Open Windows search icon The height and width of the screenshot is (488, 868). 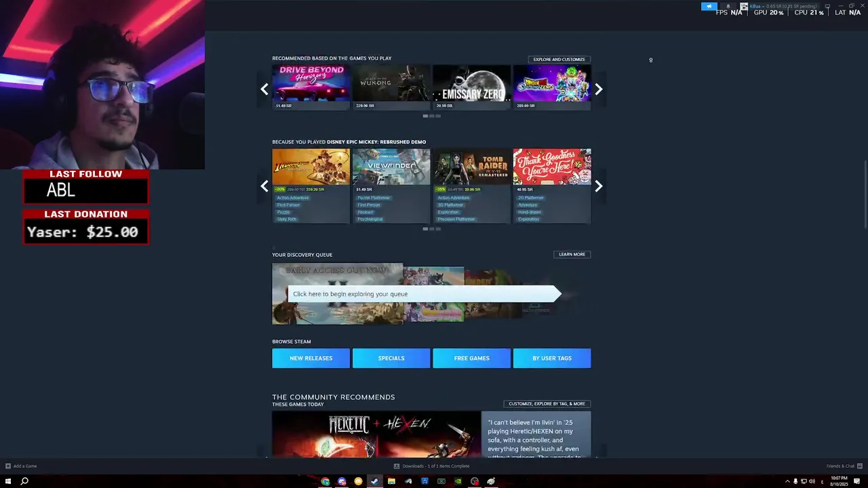[24, 481]
